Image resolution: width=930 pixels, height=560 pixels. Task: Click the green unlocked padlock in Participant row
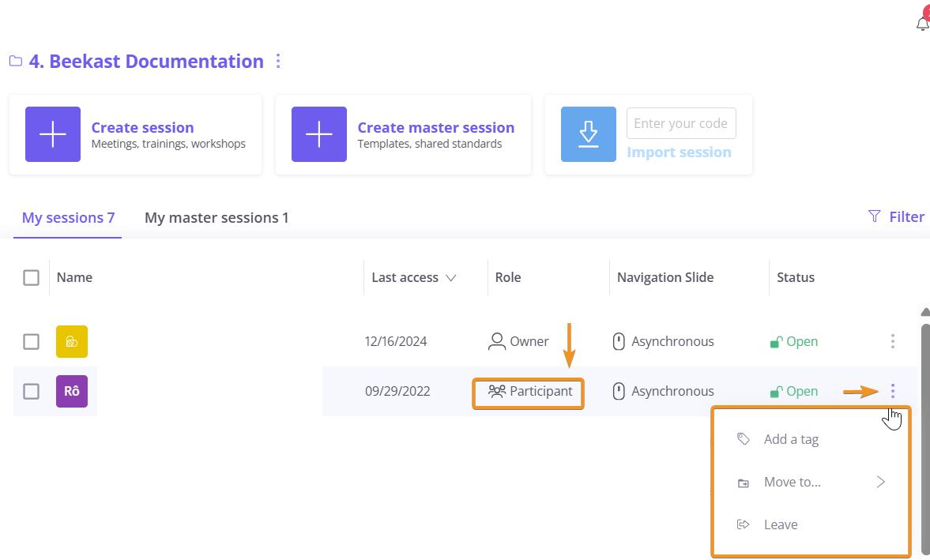pyautogui.click(x=776, y=392)
